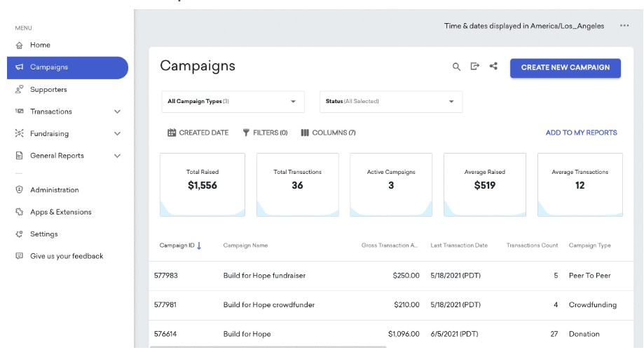
Task: Click the Supporters people icon
Action: tap(20, 89)
